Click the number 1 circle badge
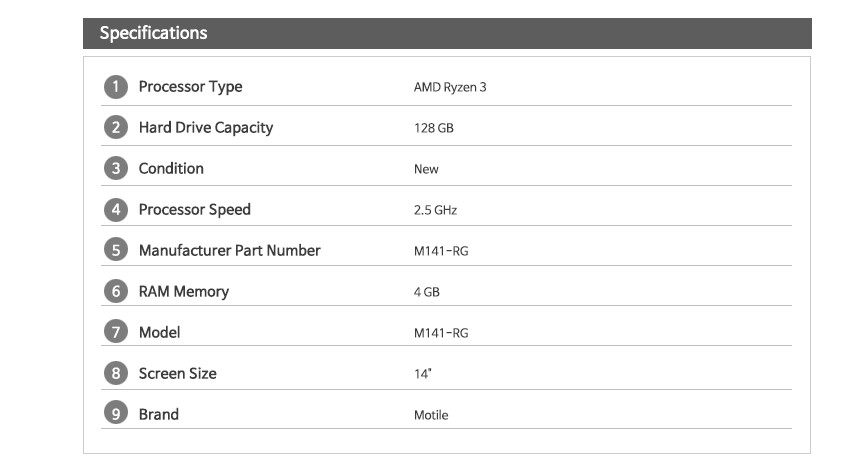The height and width of the screenshot is (467, 850). click(x=115, y=87)
